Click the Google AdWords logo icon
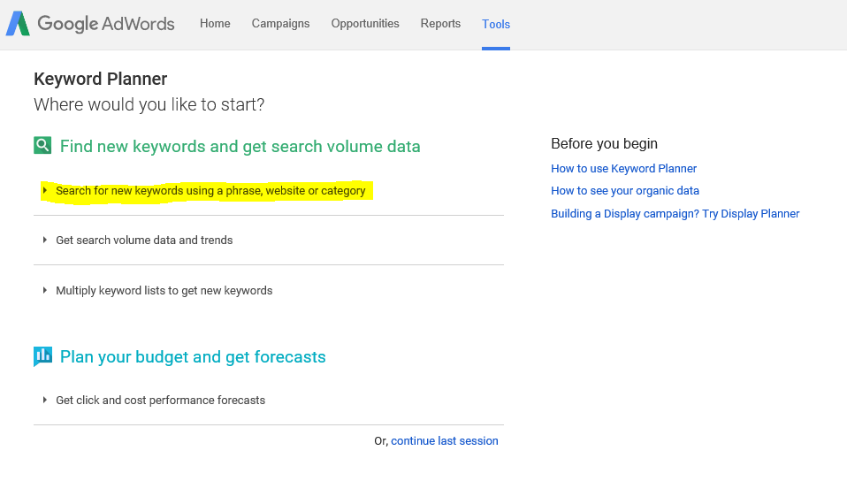The width and height of the screenshot is (847, 504). [18, 24]
